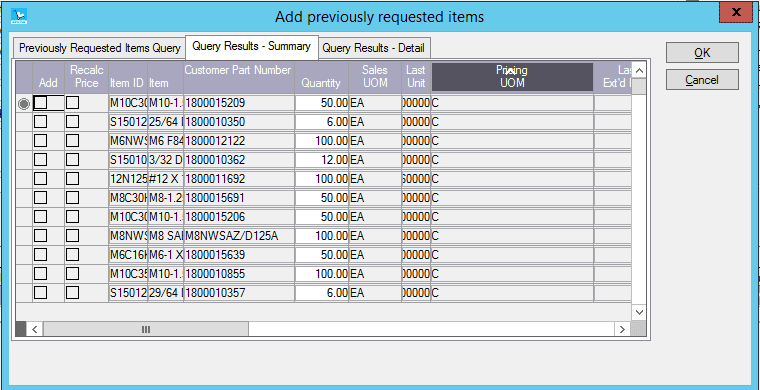Click the application icon in title bar
This screenshot has width=760, height=390.
point(19,16)
